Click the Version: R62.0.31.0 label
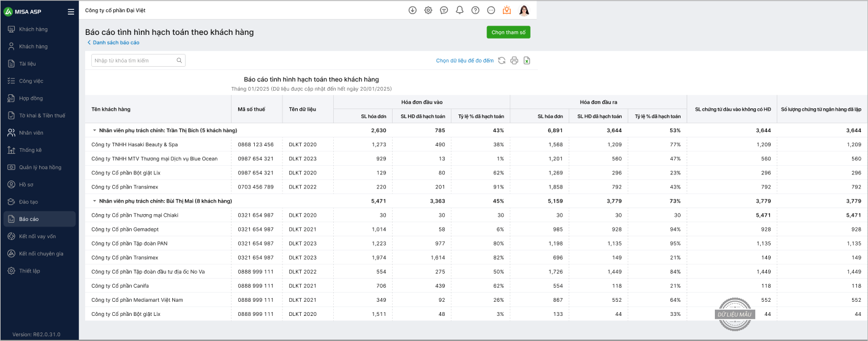This screenshot has height=341, width=868. (36, 334)
